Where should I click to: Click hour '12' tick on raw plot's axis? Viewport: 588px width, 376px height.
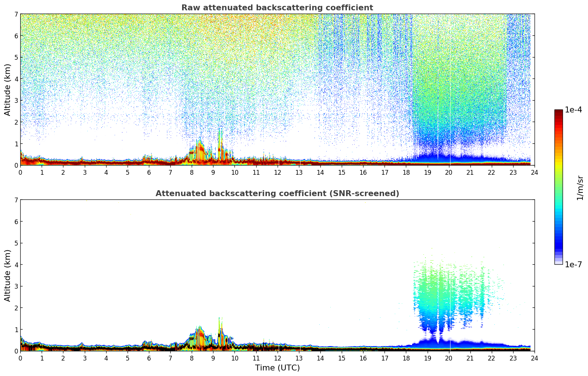pyautogui.click(x=277, y=173)
